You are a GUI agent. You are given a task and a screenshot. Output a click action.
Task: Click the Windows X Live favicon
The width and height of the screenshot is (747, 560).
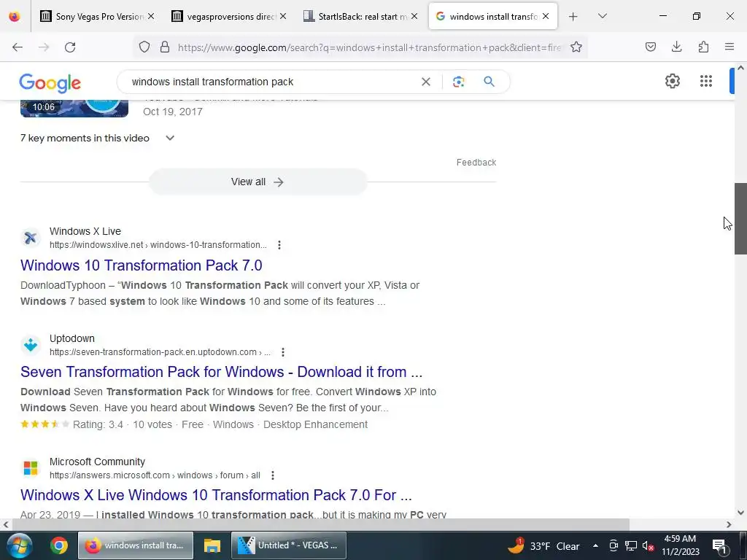pyautogui.click(x=31, y=238)
